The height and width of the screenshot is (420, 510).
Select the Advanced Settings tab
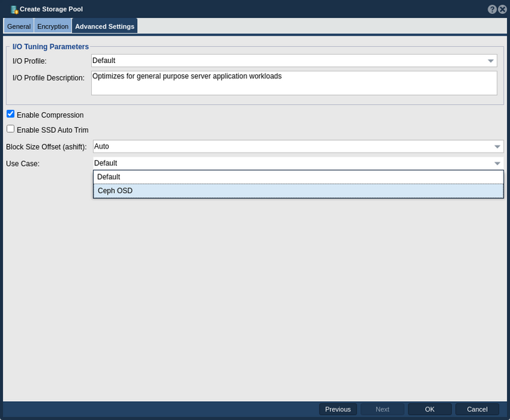105,27
